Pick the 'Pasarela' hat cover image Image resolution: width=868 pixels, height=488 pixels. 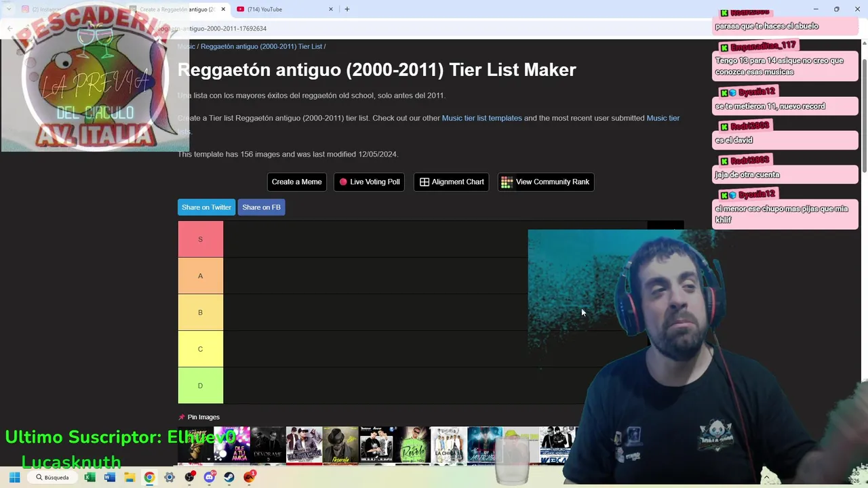point(340,444)
